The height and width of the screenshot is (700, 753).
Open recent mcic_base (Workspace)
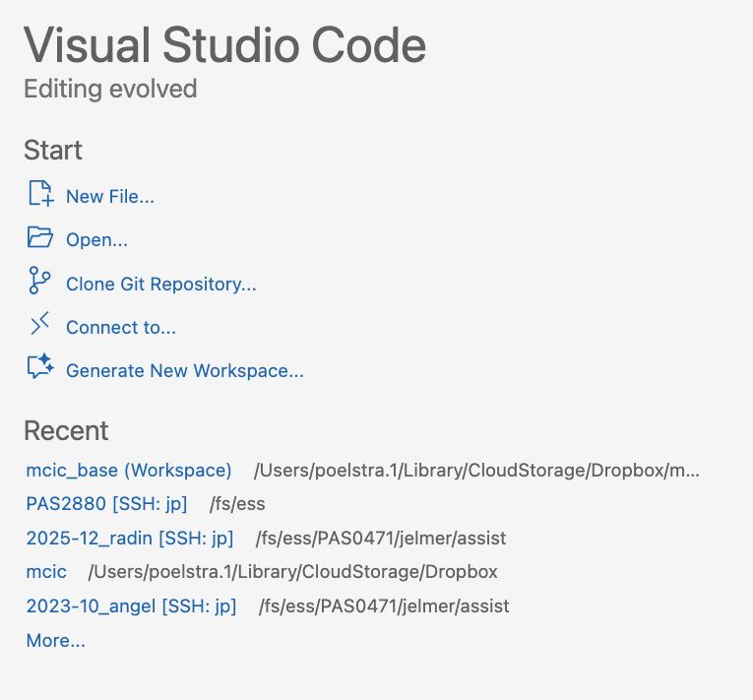(x=129, y=470)
